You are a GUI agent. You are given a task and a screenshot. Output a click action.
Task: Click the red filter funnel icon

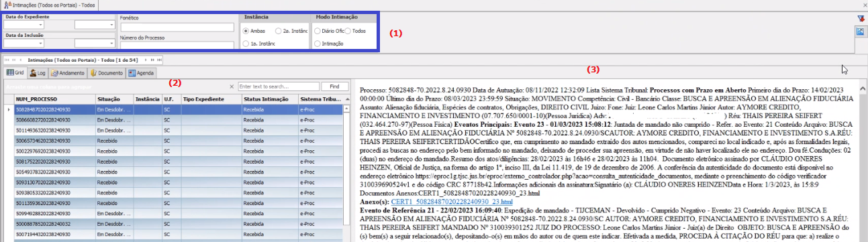tap(861, 18)
